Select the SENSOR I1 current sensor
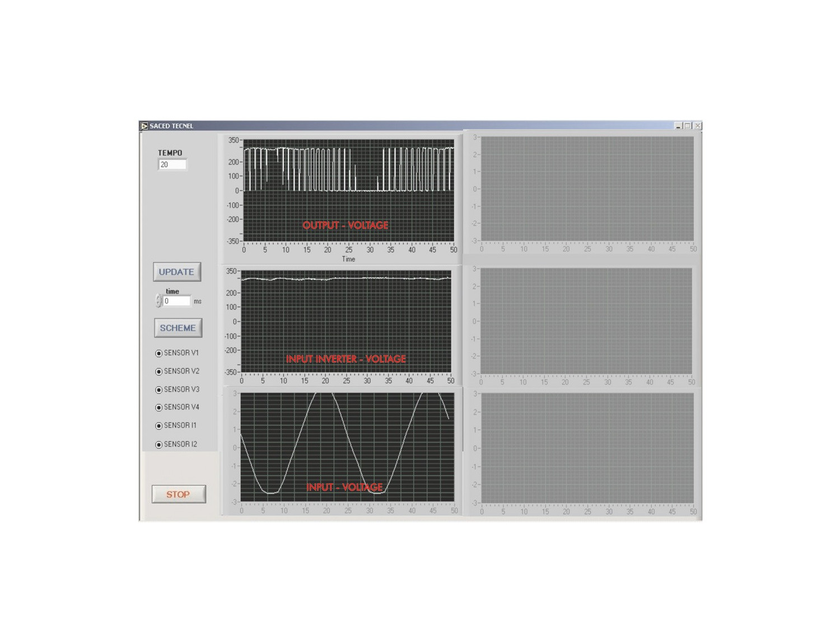840x630 pixels. tap(158, 426)
